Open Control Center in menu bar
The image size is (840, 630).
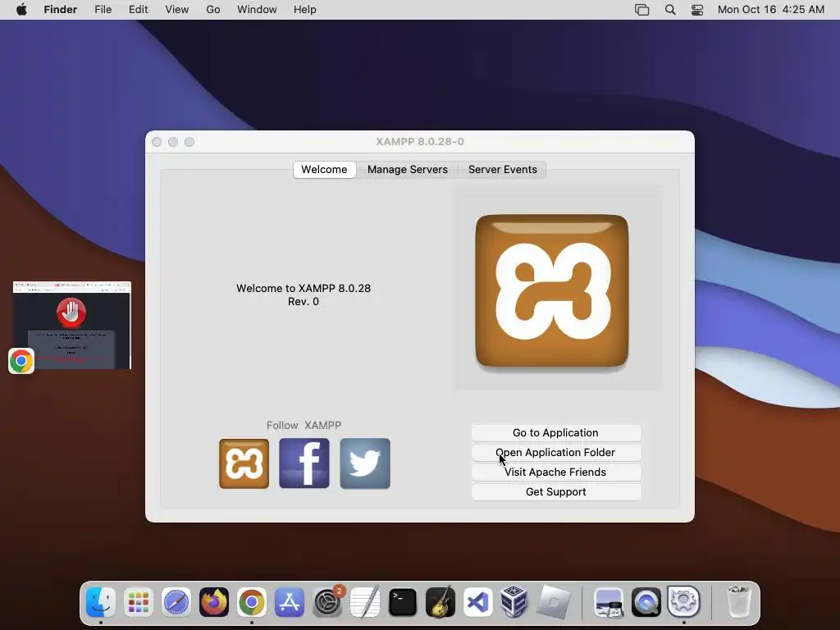pyautogui.click(x=697, y=10)
